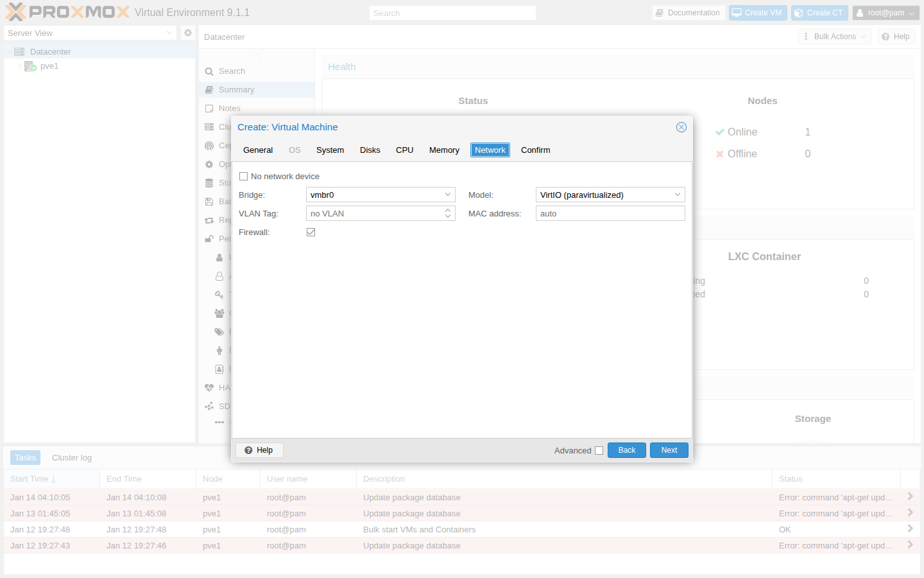The height and width of the screenshot is (578, 924).
Task: Enable the No network device checkbox
Action: click(x=243, y=175)
